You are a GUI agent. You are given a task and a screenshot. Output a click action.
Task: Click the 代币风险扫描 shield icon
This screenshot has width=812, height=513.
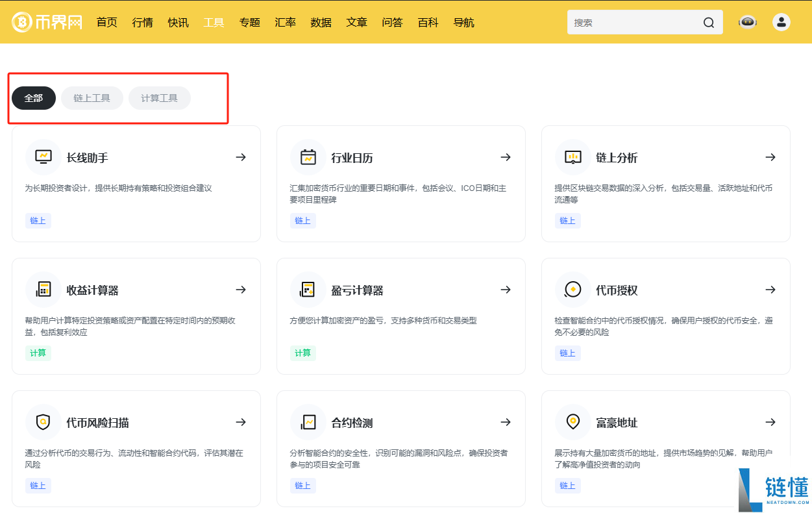point(43,422)
